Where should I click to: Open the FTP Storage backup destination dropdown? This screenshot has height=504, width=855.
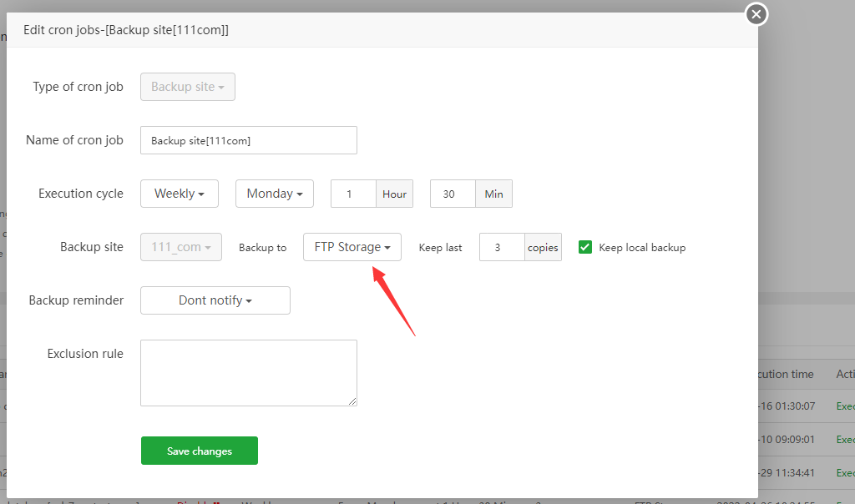click(x=352, y=247)
